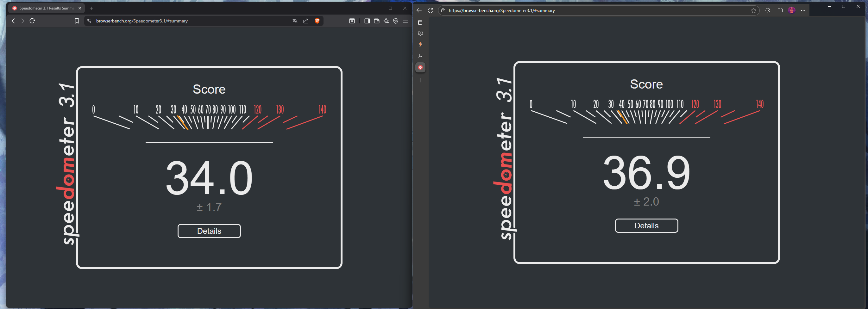Select the flask tab in Edge sidebar
The width and height of the screenshot is (868, 309).
tap(420, 56)
